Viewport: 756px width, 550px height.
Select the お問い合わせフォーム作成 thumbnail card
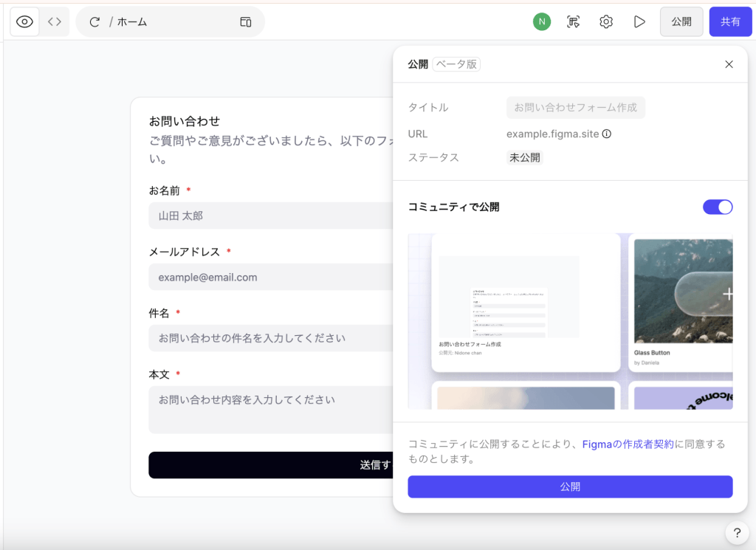pos(526,303)
